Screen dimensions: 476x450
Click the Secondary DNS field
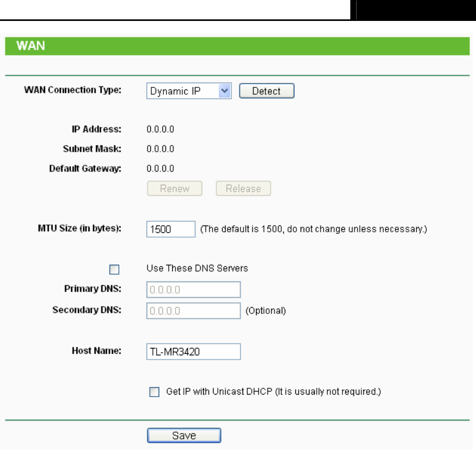pyautogui.click(x=194, y=311)
